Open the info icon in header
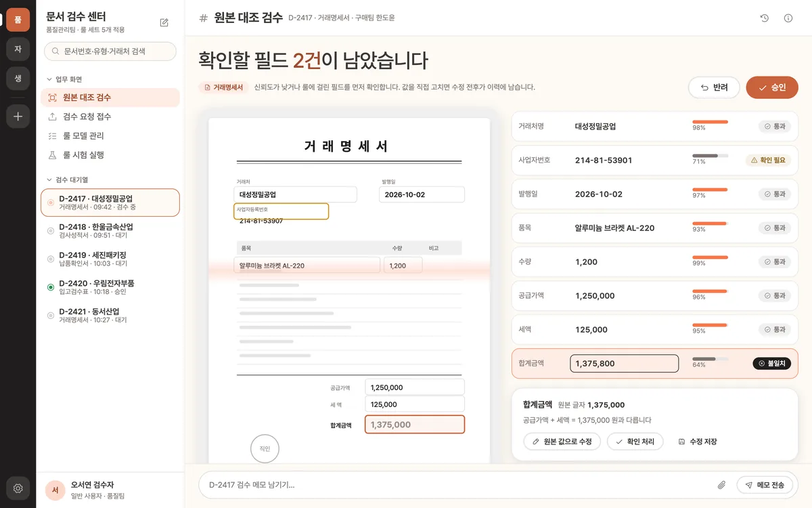The height and width of the screenshot is (508, 812). (788, 18)
